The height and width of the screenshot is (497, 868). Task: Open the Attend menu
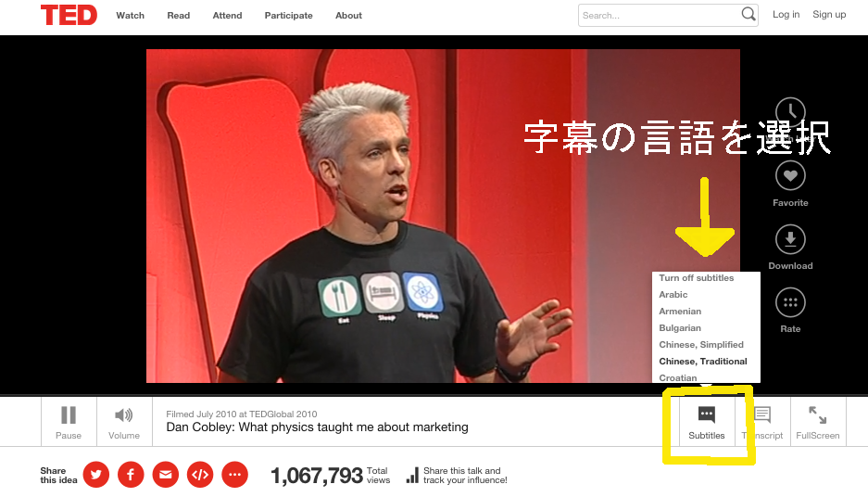227,16
